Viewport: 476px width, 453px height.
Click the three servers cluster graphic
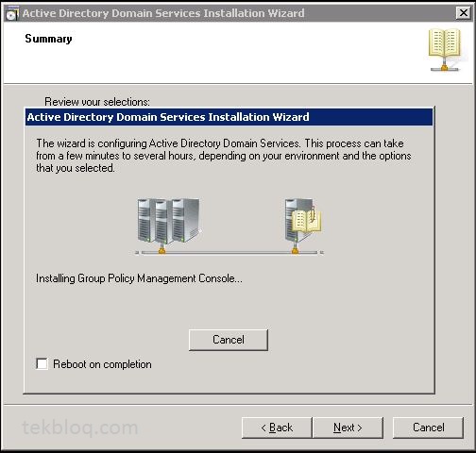(169, 221)
